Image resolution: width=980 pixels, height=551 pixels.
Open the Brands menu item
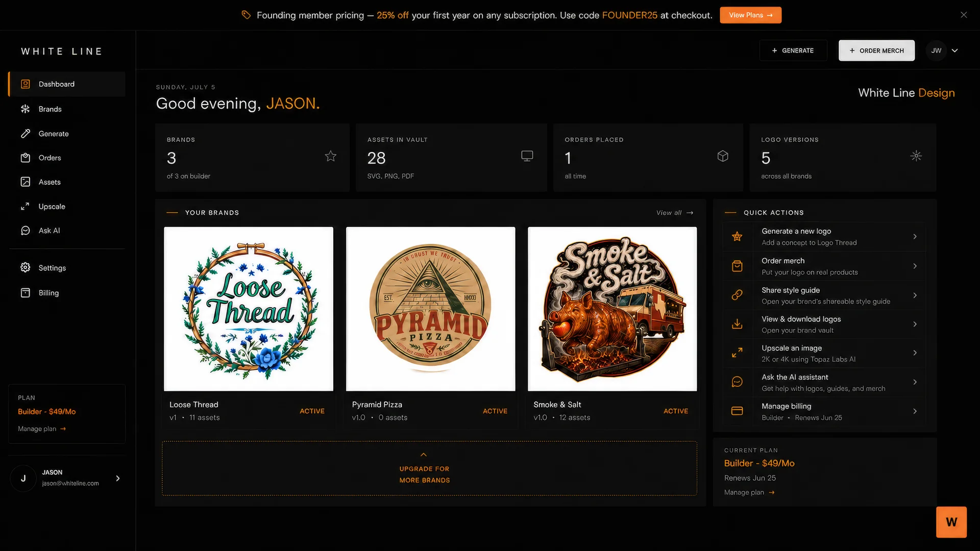(x=67, y=109)
